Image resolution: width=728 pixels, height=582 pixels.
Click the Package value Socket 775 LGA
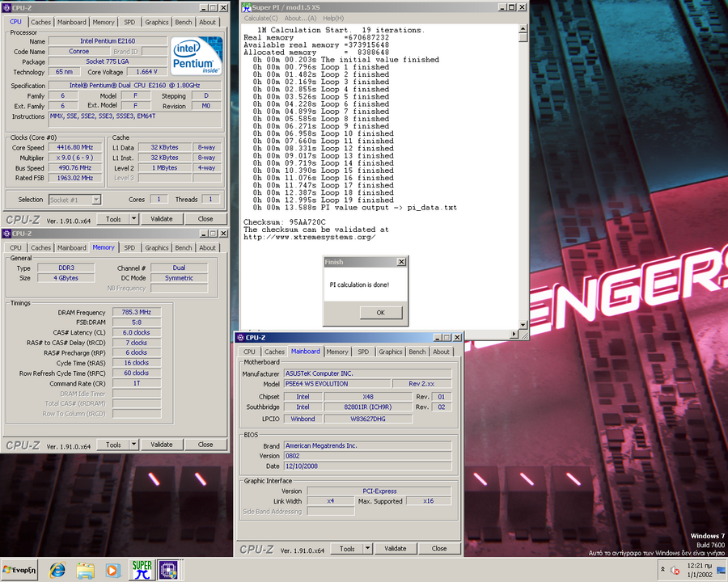[108, 61]
